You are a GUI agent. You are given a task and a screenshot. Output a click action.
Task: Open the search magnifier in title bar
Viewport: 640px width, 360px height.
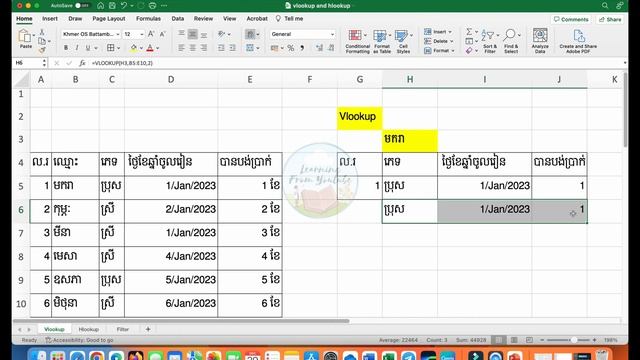[x=605, y=6]
